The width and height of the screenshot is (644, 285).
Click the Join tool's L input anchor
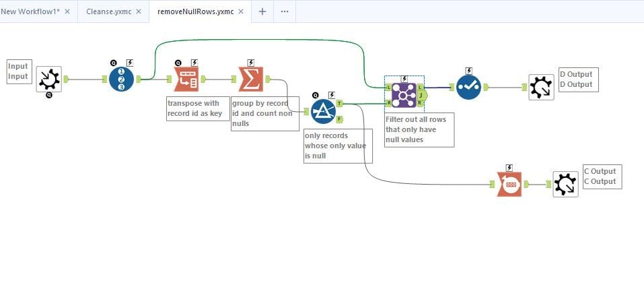click(x=388, y=87)
